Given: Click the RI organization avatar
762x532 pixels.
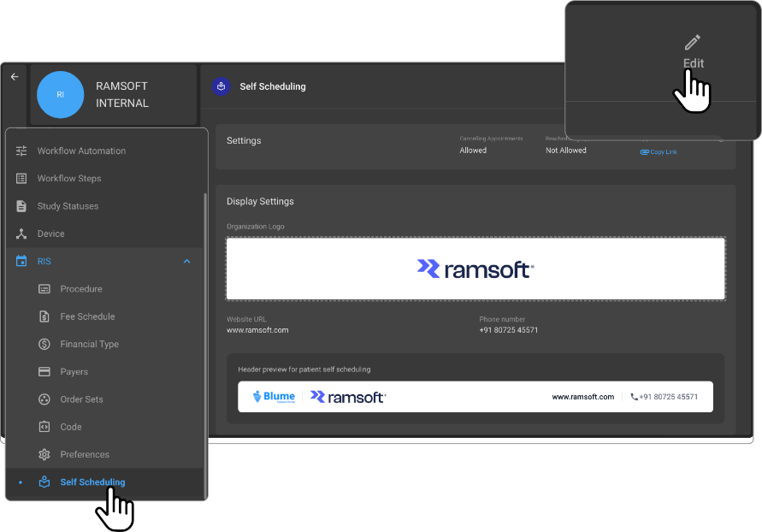Looking at the screenshot, I should tap(60, 95).
